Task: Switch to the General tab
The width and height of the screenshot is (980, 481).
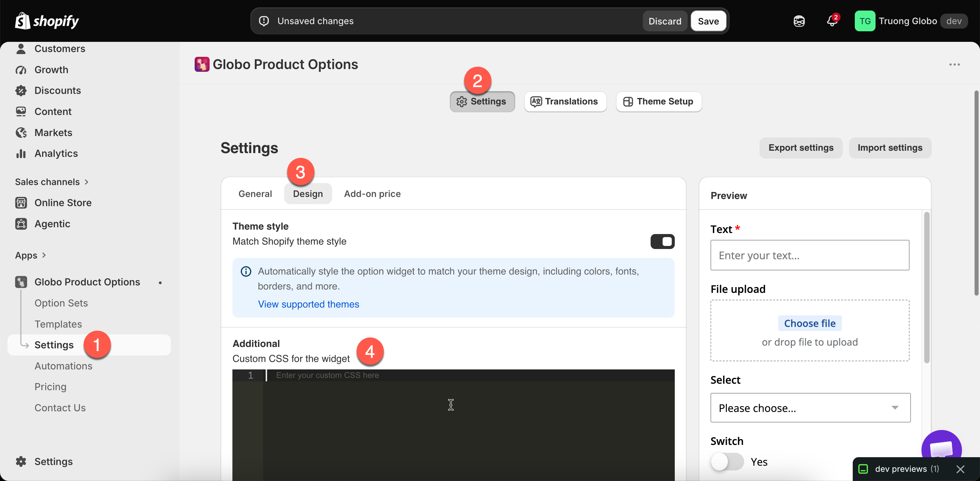Action: point(255,194)
